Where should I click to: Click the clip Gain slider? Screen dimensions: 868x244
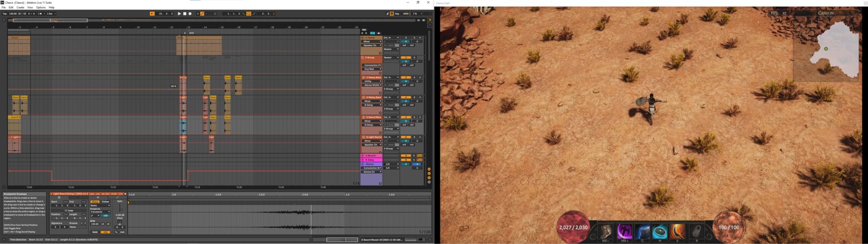pyautogui.click(x=120, y=208)
